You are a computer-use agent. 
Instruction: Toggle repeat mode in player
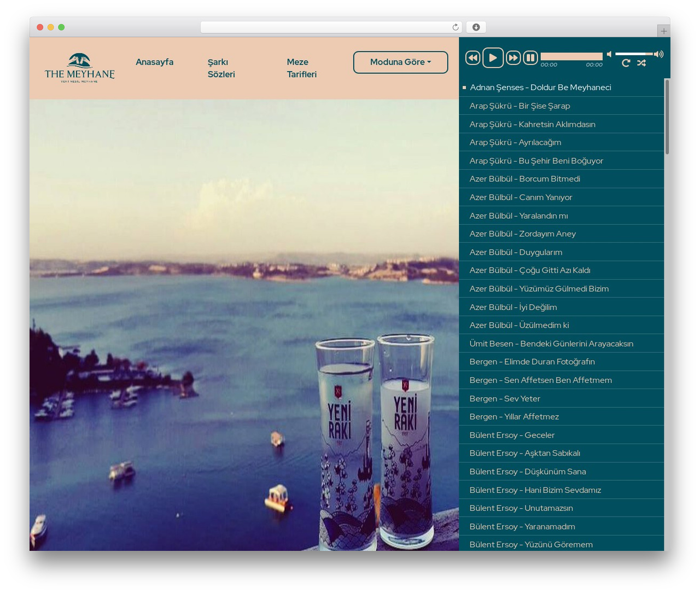tap(626, 63)
